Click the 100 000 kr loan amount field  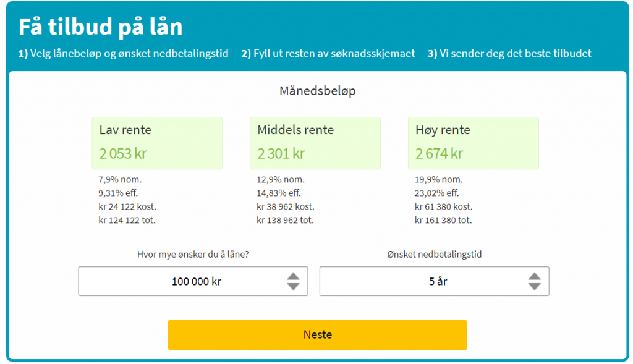click(x=185, y=281)
